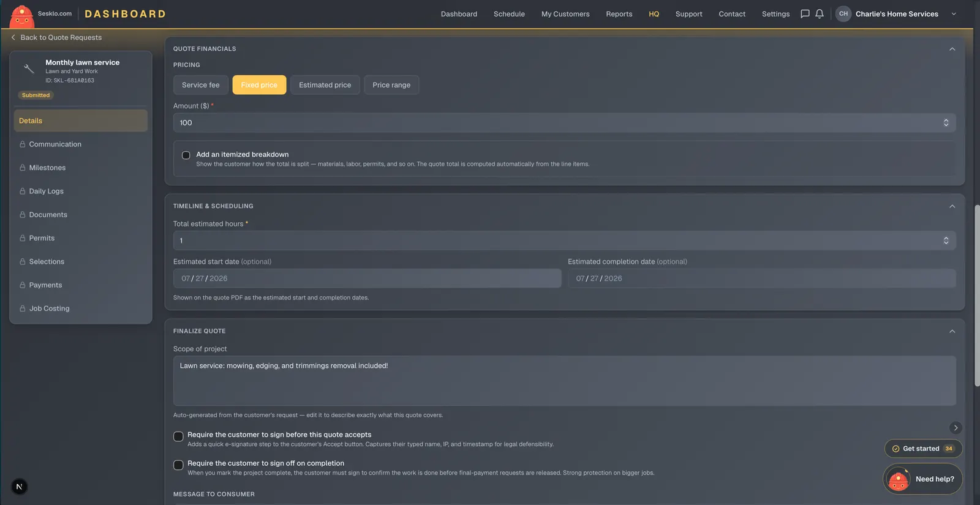The image size is (980, 505).
Task: Go to My Customers in the navigation
Action: point(565,14)
